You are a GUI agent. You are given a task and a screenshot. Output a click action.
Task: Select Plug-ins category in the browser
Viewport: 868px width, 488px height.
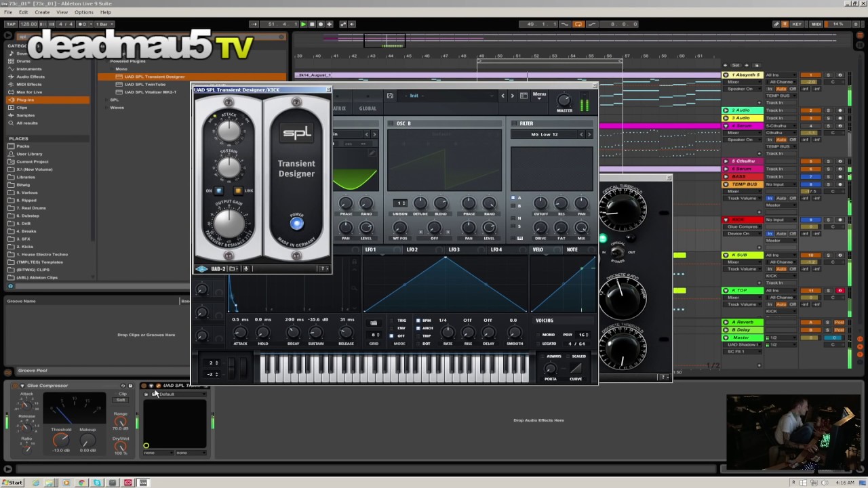(47, 100)
